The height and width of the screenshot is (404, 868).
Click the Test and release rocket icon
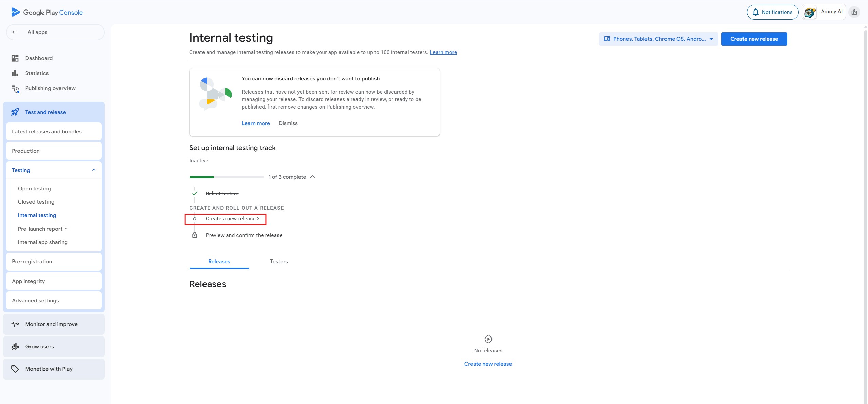tap(15, 112)
